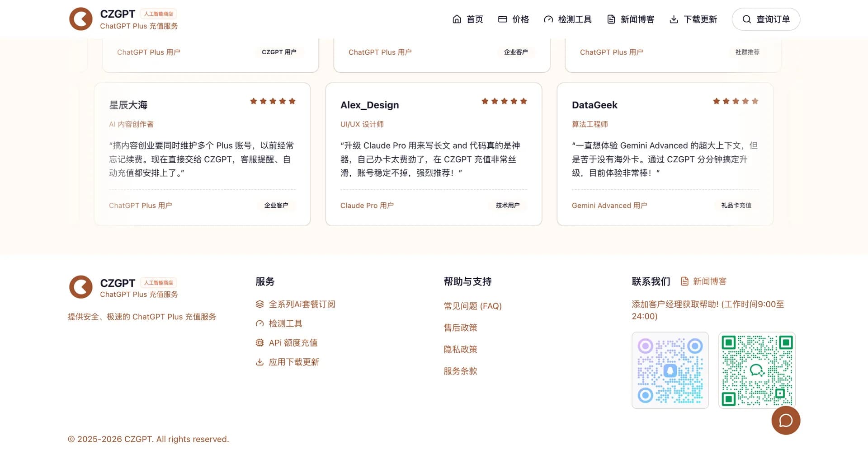Click the home icon beside 首页
This screenshot has height=454, width=868.
(457, 19)
